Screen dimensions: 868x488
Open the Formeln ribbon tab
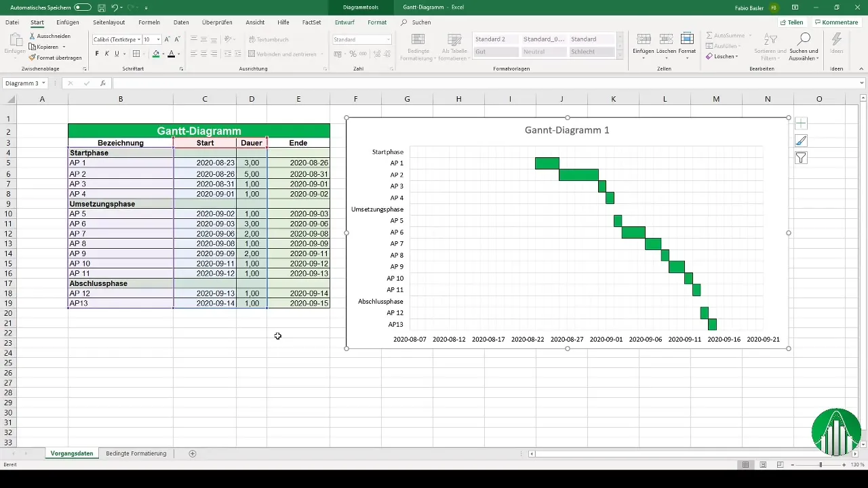point(149,22)
